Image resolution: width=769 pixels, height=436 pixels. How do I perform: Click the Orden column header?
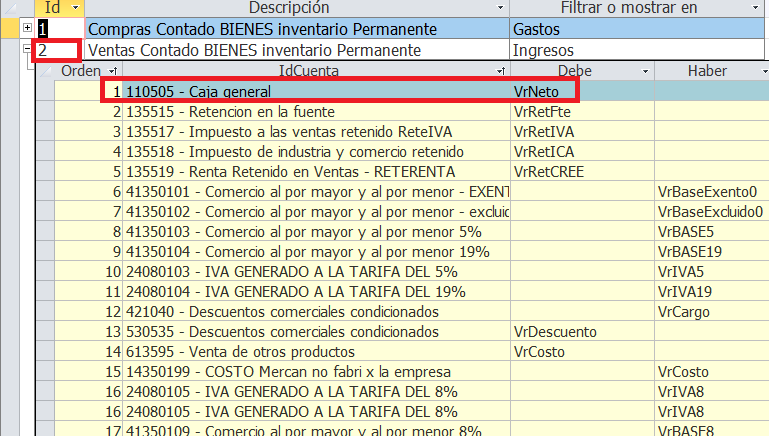click(x=88, y=71)
